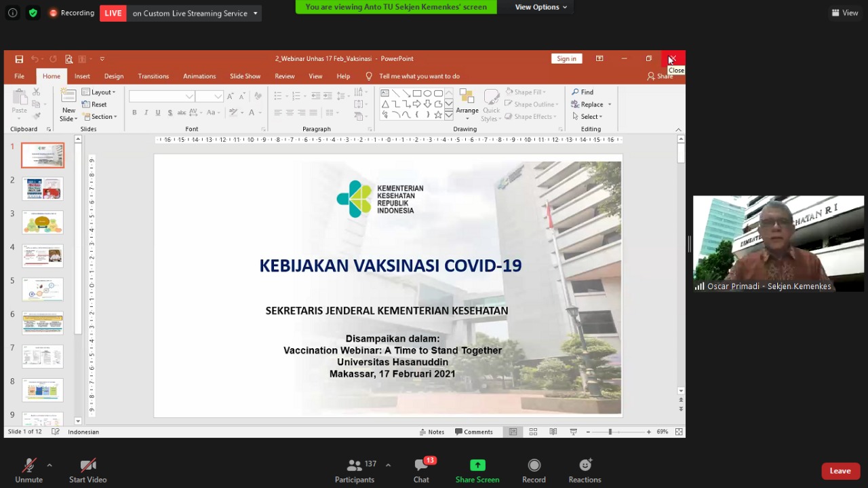
Task: Click the zoom slider in status bar
Action: 610,432
